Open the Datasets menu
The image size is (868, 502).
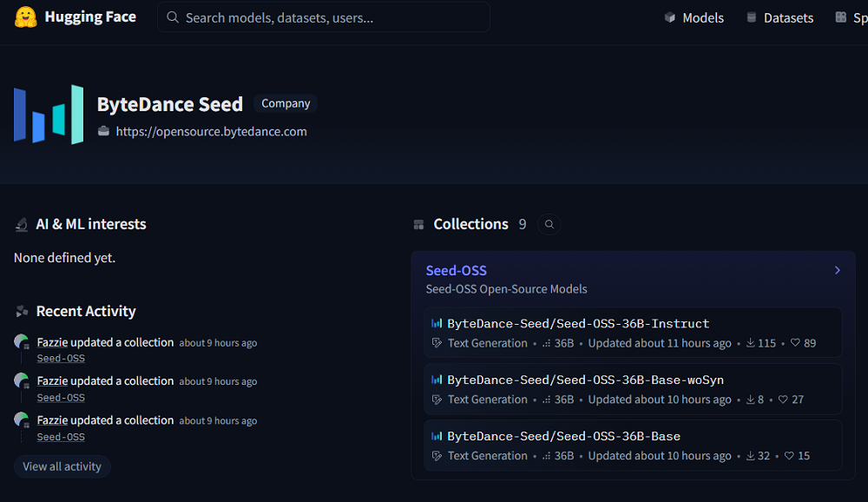click(x=779, y=17)
